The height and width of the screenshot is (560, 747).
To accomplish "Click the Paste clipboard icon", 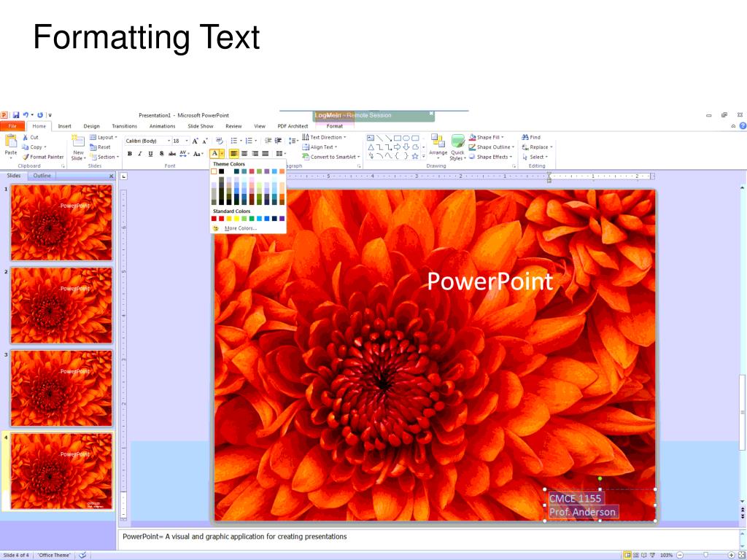I will [x=11, y=141].
